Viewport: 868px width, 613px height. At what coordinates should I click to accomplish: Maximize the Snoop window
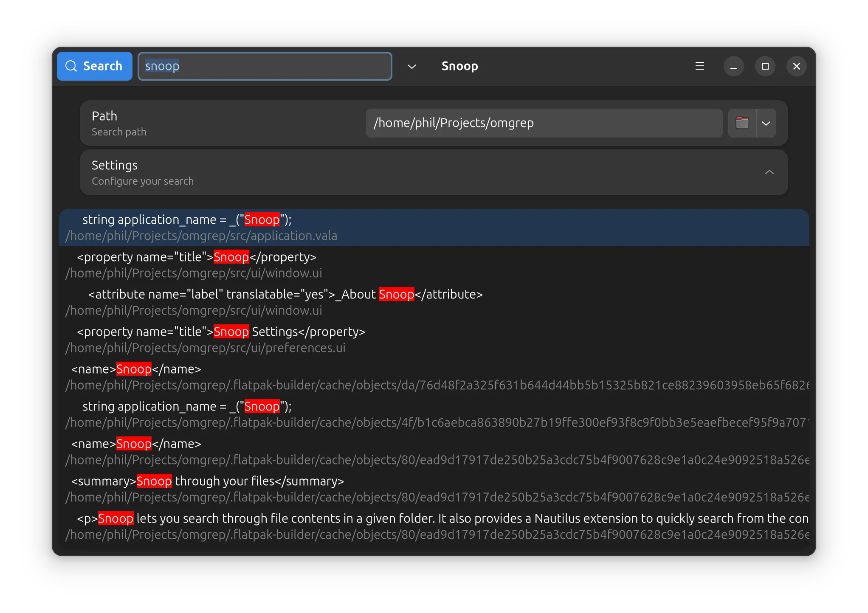(765, 66)
